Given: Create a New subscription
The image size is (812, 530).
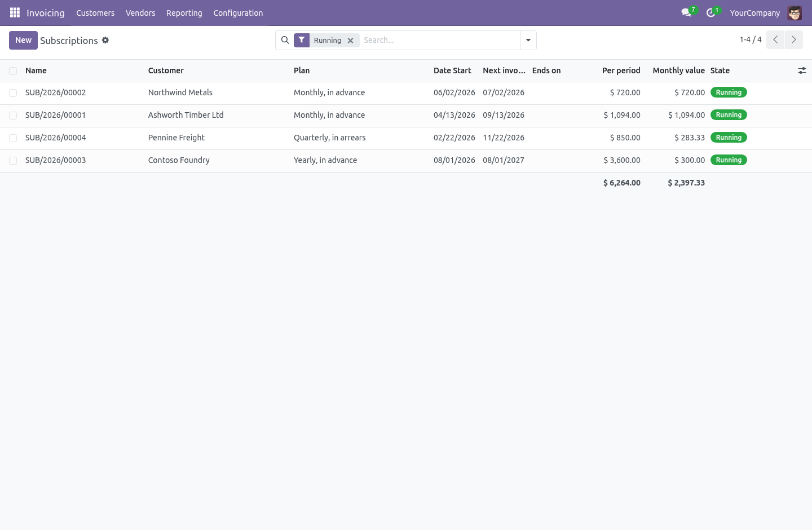Looking at the screenshot, I should click(23, 40).
